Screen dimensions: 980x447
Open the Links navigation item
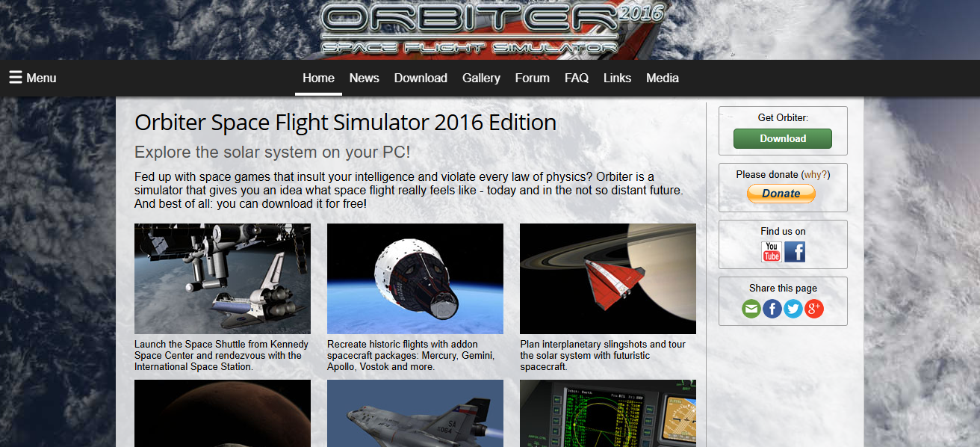617,78
